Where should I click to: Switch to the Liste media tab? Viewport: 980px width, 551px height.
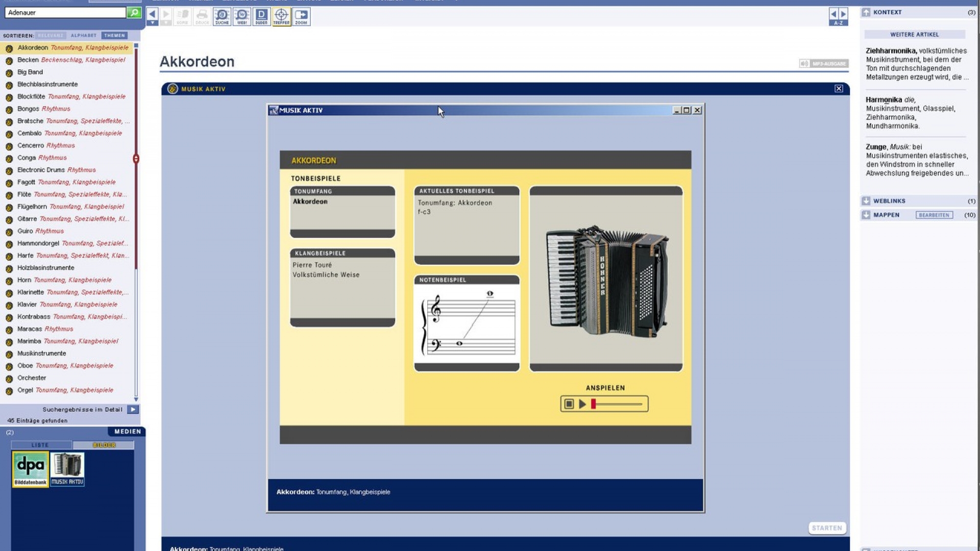[x=41, y=445]
